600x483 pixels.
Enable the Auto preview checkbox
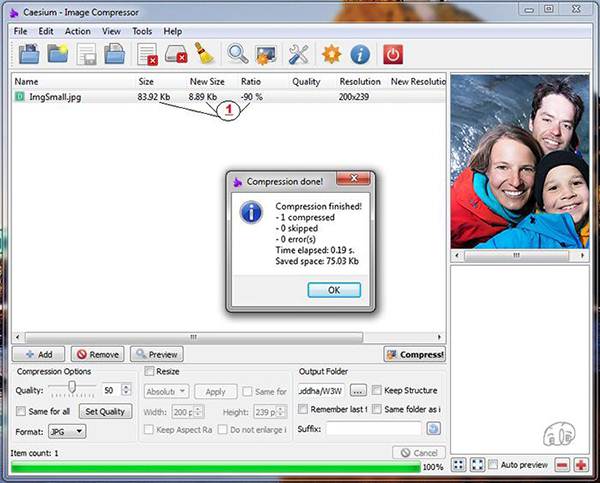tap(493, 465)
